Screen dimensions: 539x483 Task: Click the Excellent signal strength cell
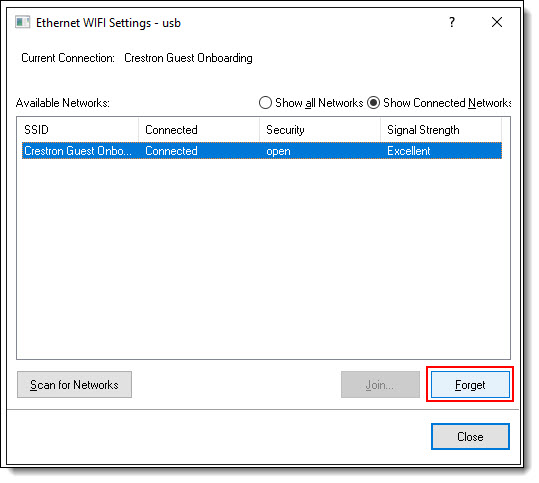(x=408, y=151)
